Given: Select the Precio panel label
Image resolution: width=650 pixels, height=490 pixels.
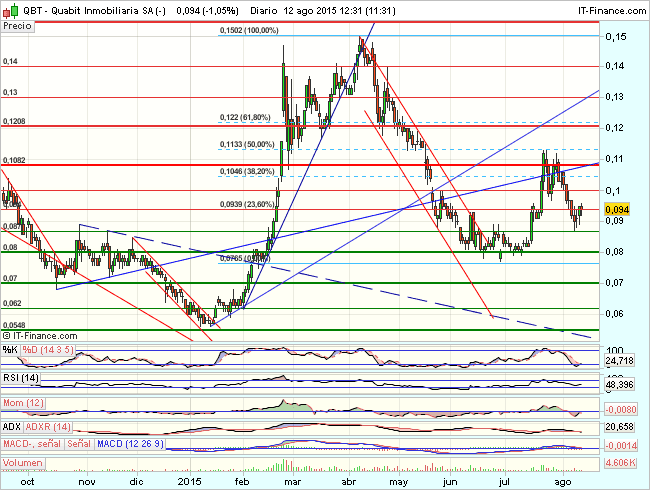Looking at the screenshot, I should click(x=17, y=26).
